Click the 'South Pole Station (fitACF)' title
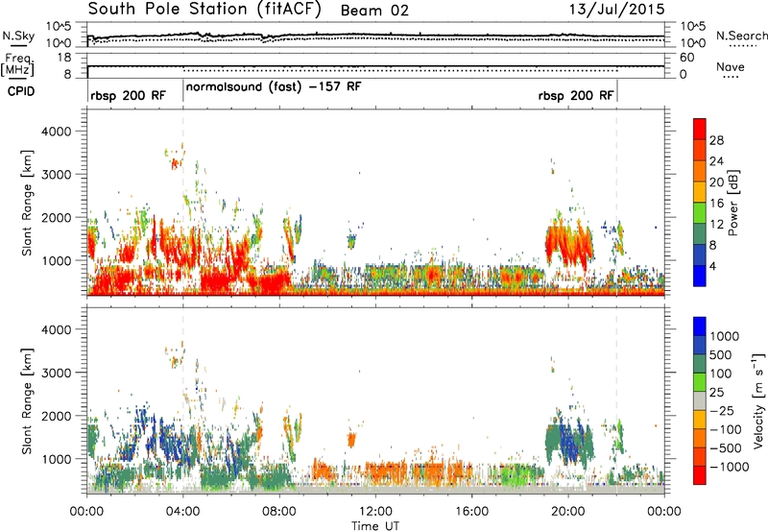 204,10
